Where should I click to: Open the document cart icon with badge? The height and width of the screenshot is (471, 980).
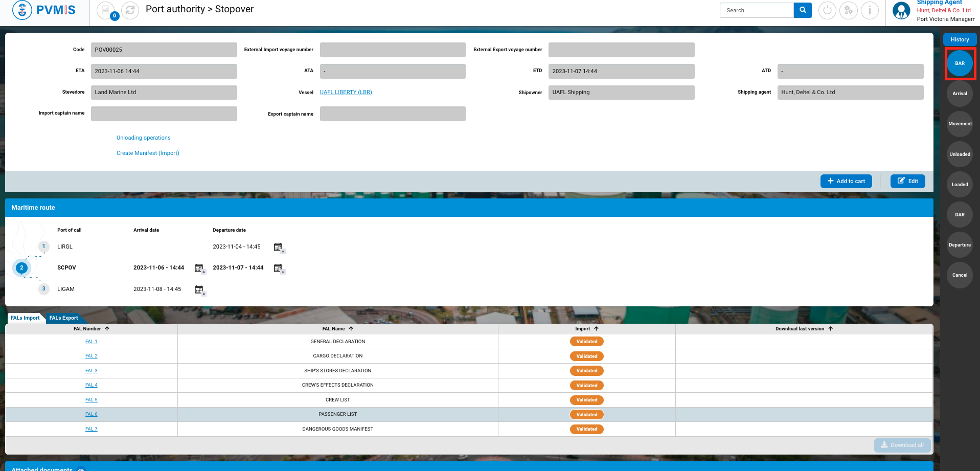click(106, 10)
